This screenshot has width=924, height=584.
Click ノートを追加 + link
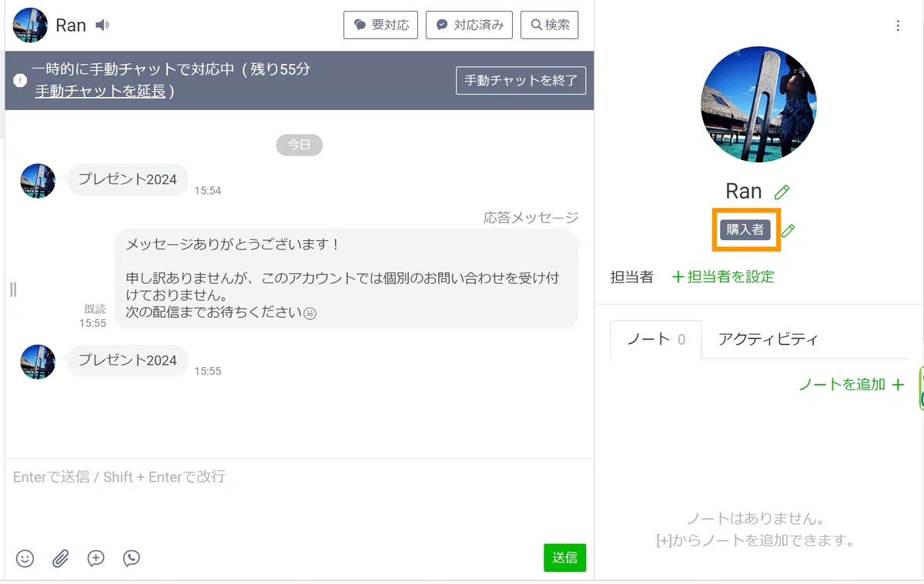[852, 385]
